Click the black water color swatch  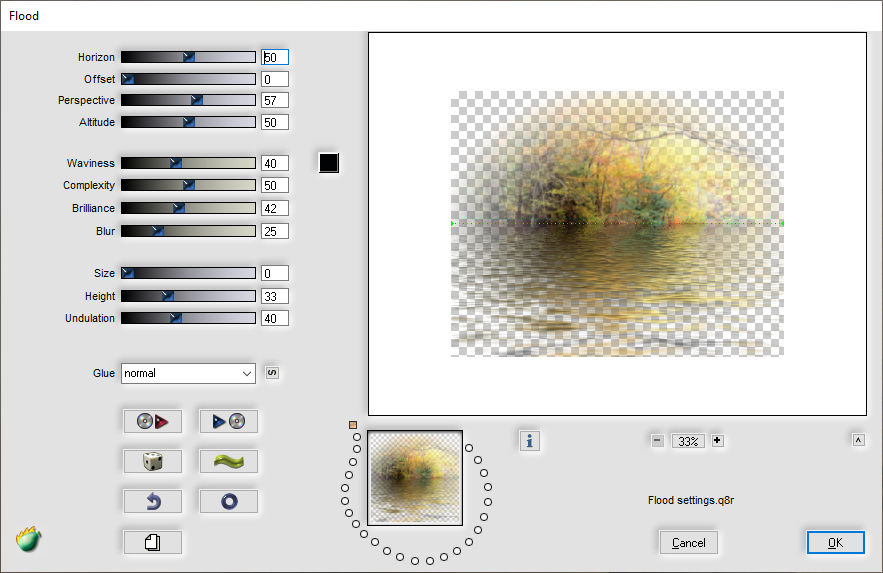[x=329, y=163]
